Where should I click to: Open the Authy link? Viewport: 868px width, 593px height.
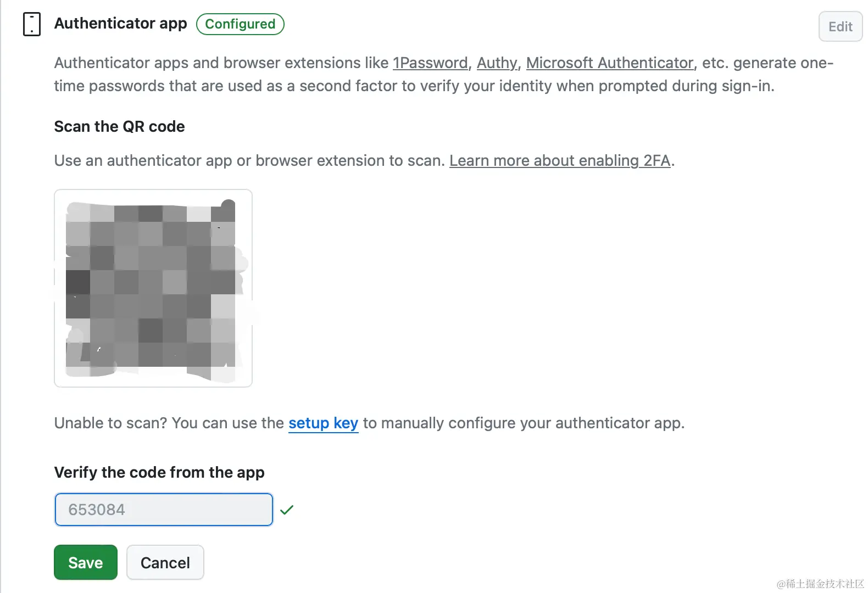click(x=496, y=63)
